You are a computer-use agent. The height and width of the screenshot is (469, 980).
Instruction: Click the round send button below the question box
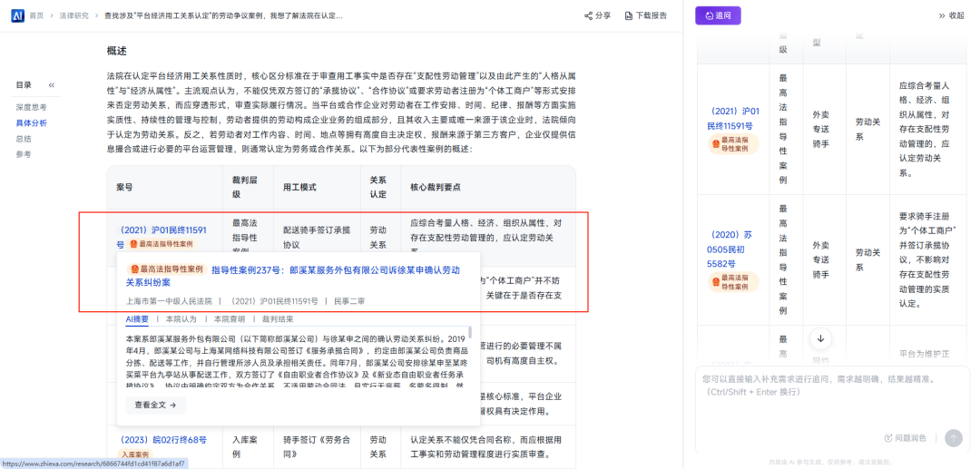coord(953,438)
